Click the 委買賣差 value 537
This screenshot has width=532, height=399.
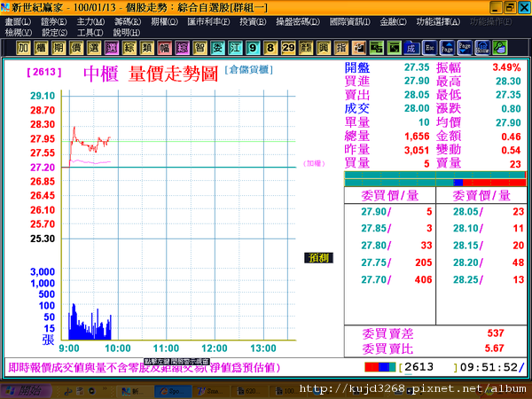[496, 333]
